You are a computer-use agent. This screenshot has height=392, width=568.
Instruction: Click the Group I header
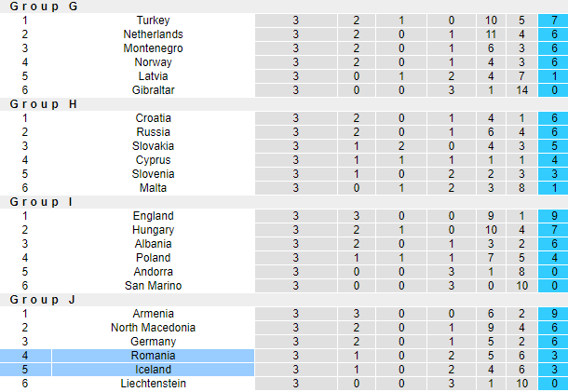pyautogui.click(x=42, y=201)
